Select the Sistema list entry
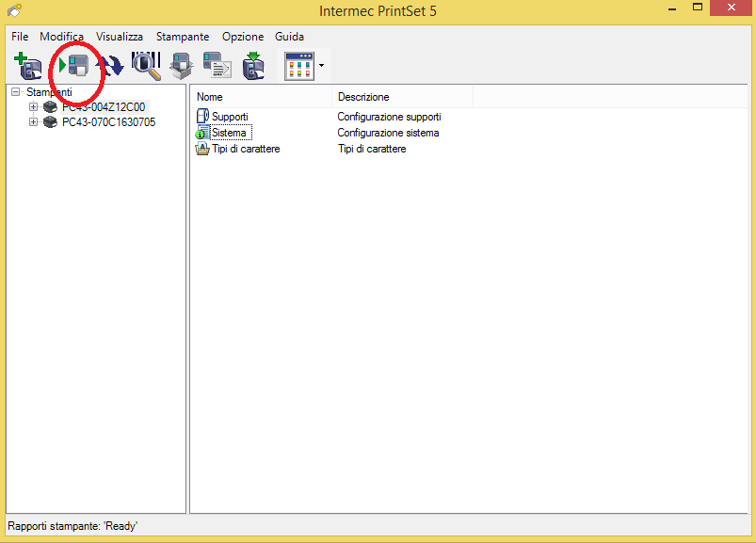 [x=229, y=133]
